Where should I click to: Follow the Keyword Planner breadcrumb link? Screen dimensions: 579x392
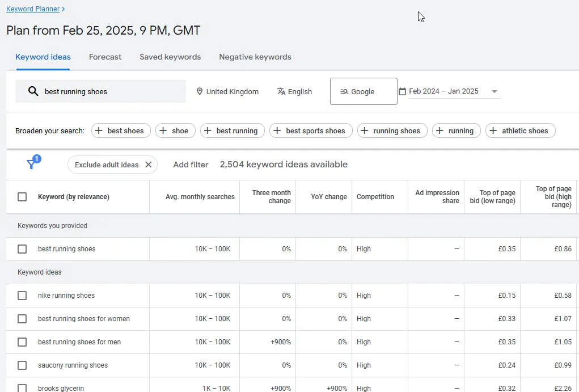pyautogui.click(x=33, y=9)
